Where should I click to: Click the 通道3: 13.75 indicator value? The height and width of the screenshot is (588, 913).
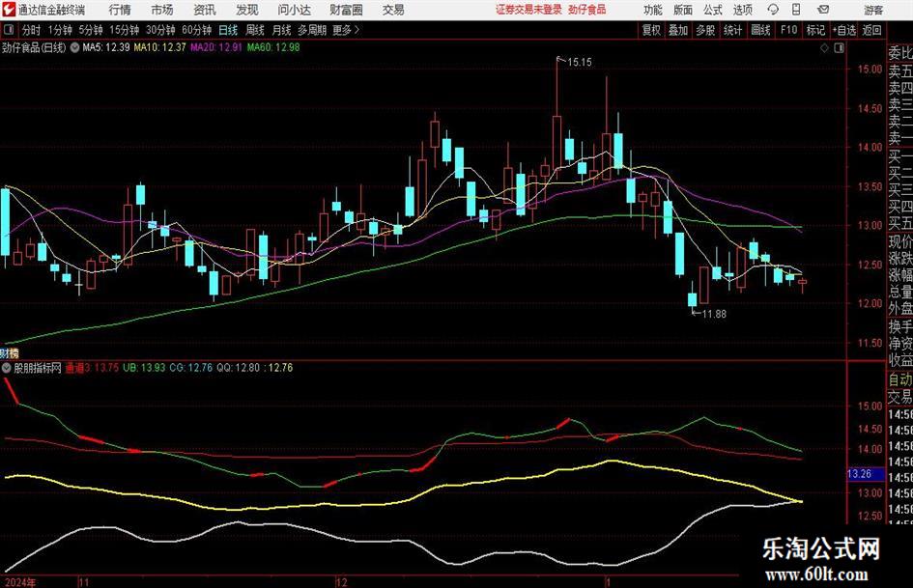point(92,368)
